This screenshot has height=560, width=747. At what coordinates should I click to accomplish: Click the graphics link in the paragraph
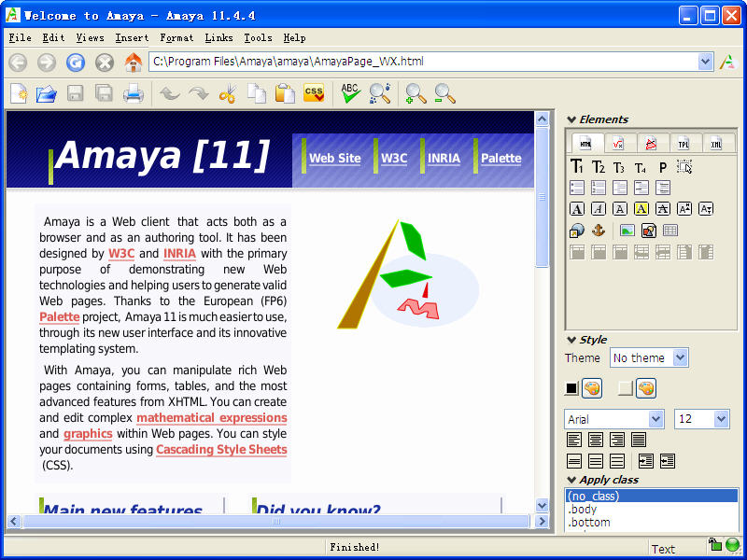pyautogui.click(x=88, y=434)
